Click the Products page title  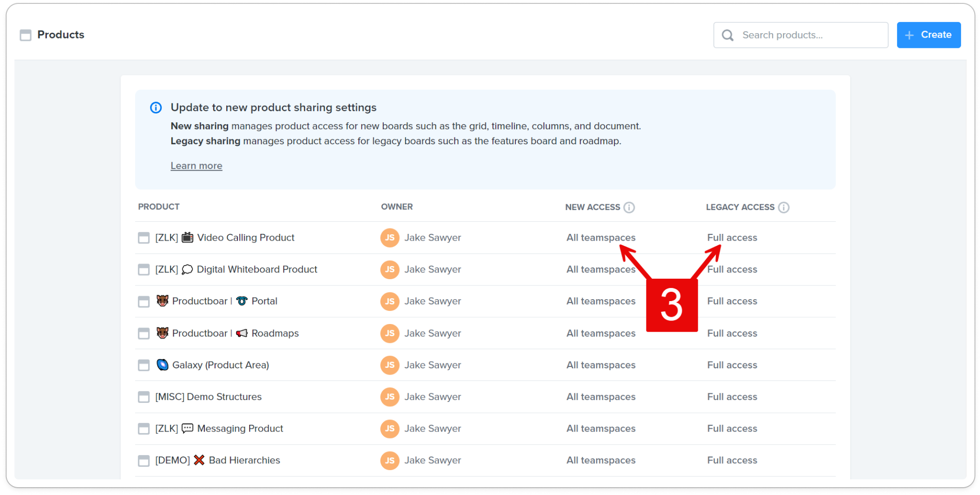60,35
